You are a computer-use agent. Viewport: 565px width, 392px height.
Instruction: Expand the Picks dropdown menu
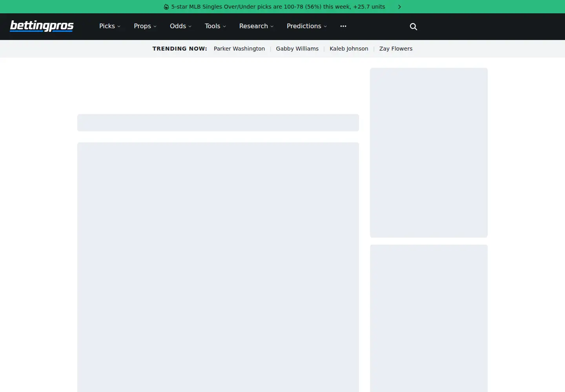110,26
